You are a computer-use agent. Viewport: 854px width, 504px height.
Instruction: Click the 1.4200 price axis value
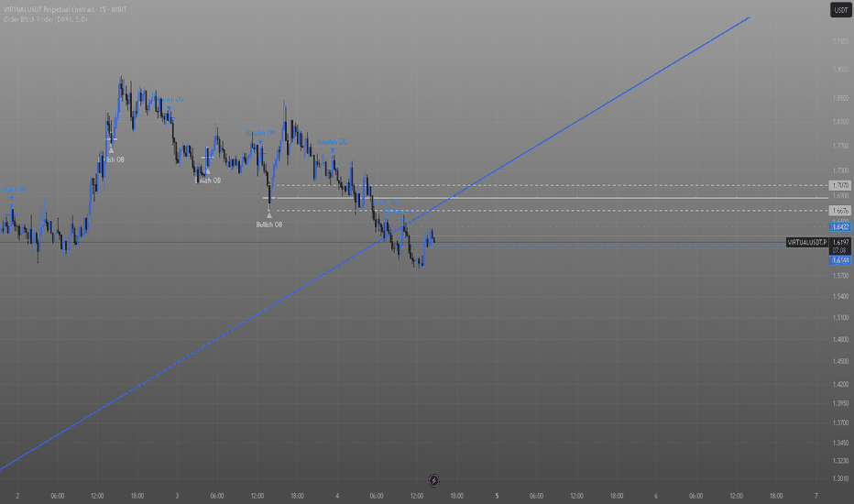[840, 384]
